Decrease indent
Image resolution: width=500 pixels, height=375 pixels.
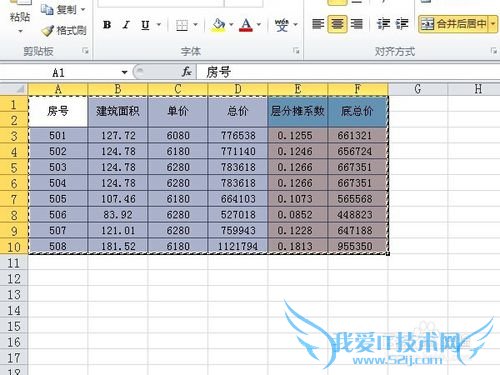(x=383, y=24)
